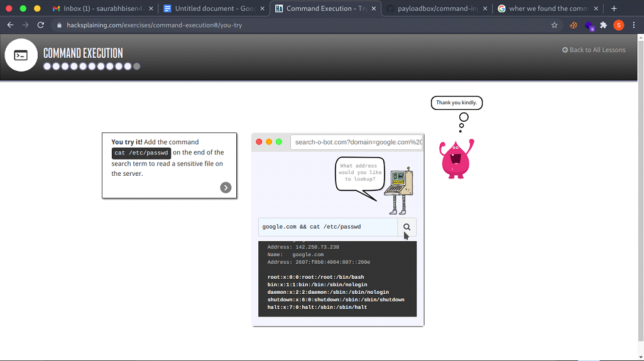
Task: Click the 'Address: 142.250.73.238' output line
Action: [x=303, y=247]
